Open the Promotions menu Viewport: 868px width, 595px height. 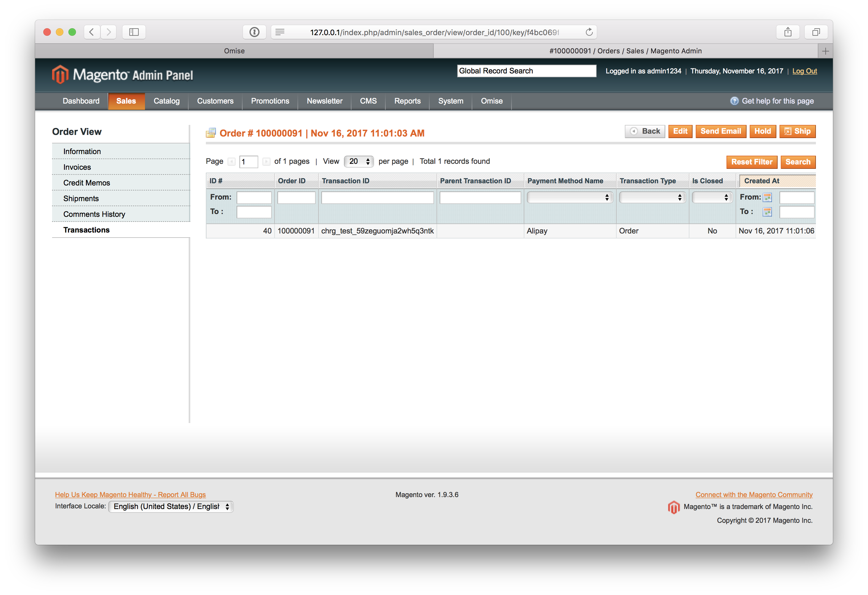click(270, 101)
